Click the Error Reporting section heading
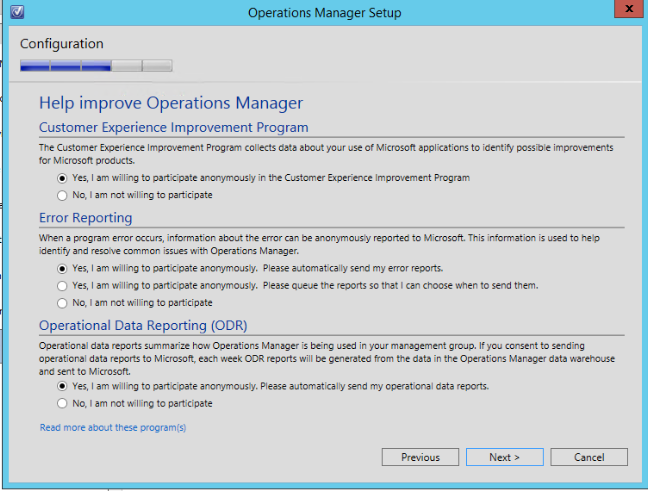Screen dimensions: 648x491 coord(86,217)
